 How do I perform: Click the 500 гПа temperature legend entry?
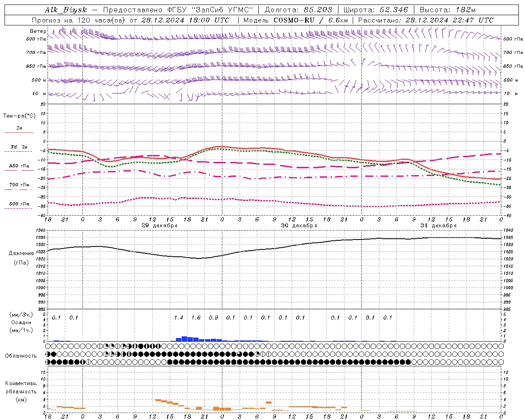coord(19,203)
